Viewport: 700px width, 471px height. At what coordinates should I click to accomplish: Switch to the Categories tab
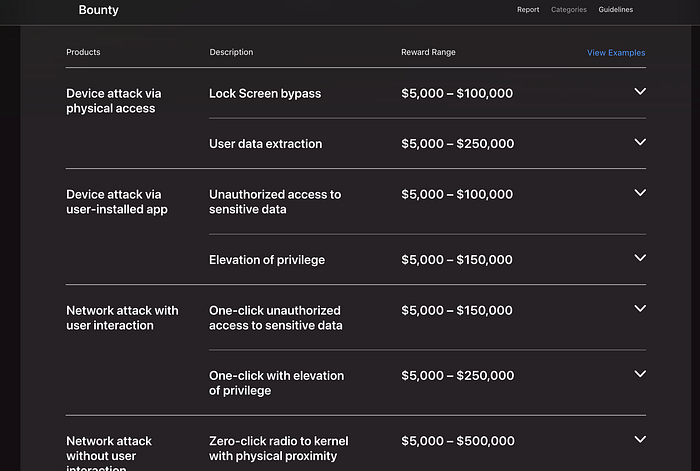tap(569, 10)
